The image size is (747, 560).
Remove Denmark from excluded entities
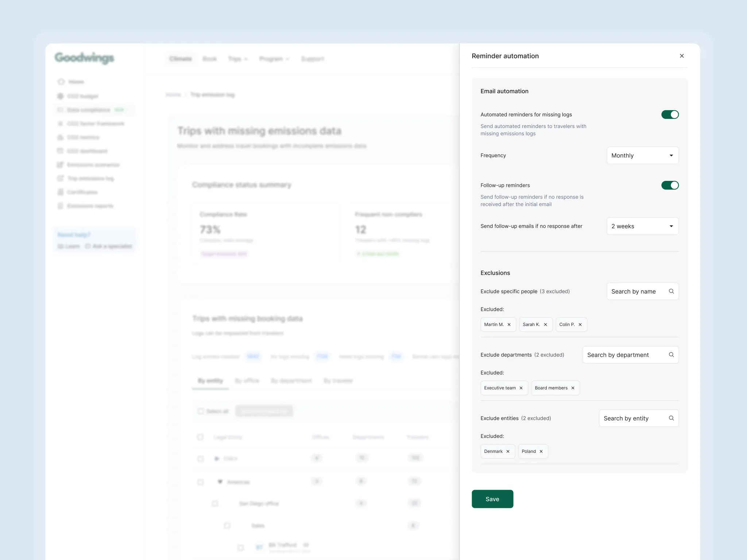point(508,451)
